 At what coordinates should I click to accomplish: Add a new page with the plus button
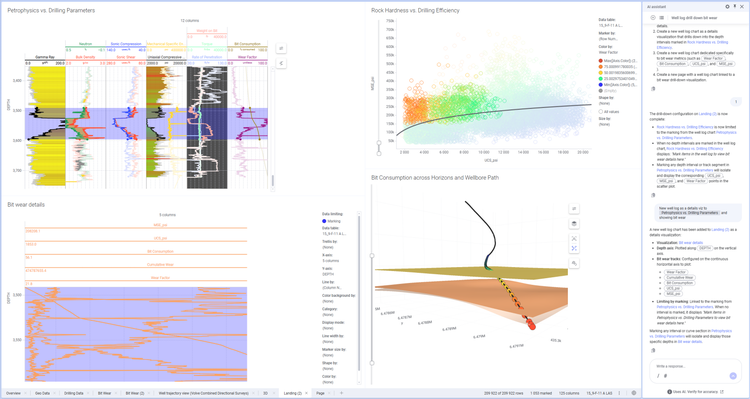click(342, 393)
